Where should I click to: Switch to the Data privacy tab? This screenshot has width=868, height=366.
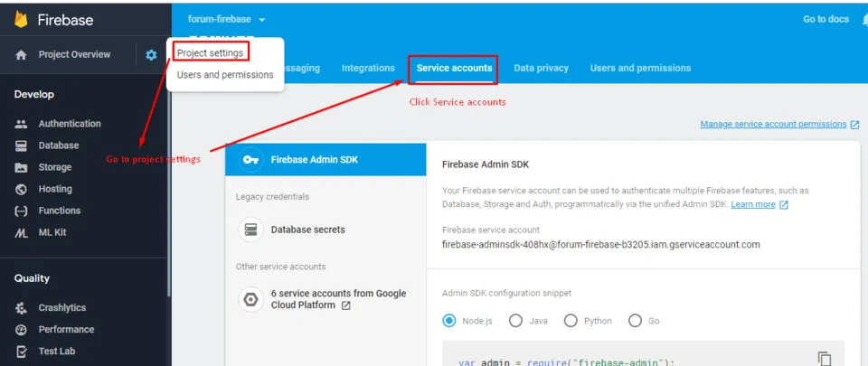coord(541,68)
